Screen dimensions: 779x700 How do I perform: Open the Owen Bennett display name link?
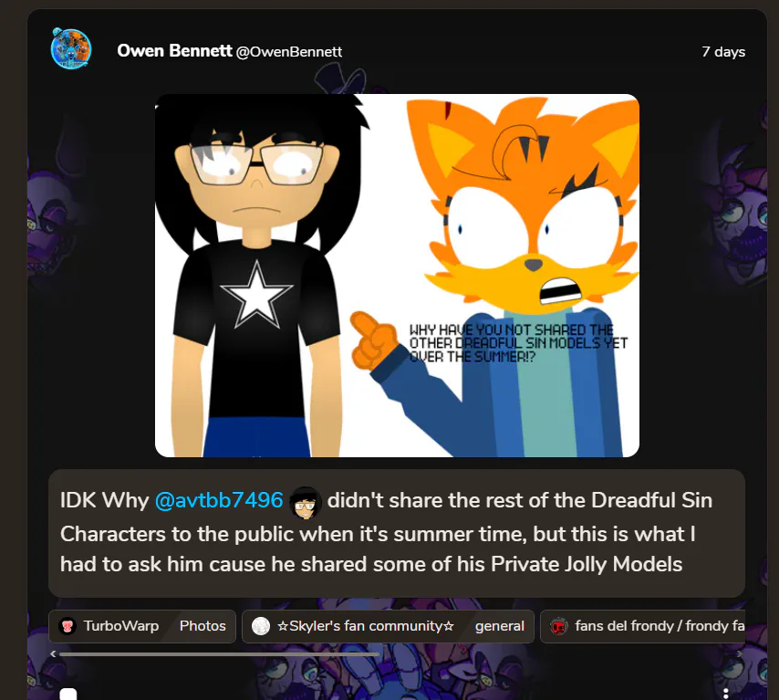click(174, 51)
